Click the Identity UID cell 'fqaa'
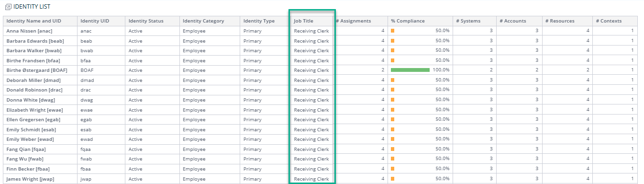Image resolution: width=644 pixels, height=184 pixels. [87, 149]
